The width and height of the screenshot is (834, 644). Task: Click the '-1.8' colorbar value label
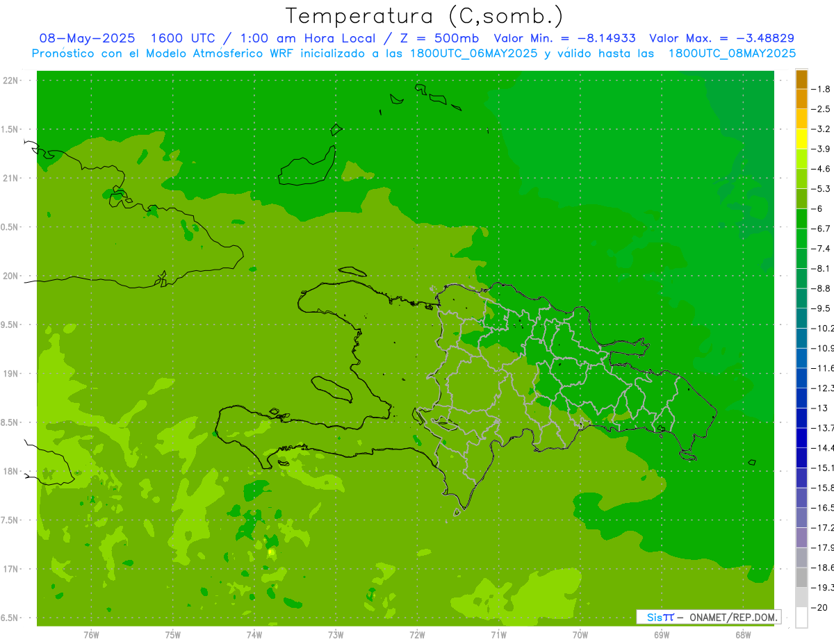coord(821,89)
